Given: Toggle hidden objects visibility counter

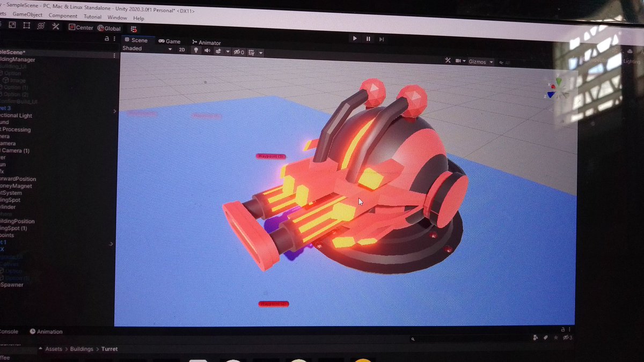Looking at the screenshot, I should 239,52.
